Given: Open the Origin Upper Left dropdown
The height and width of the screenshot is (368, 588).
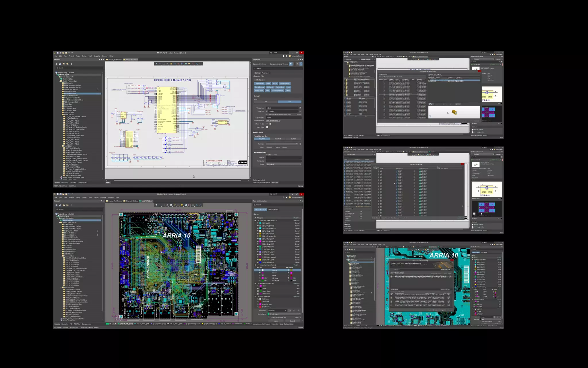Looking at the screenshot, I should point(283,164).
